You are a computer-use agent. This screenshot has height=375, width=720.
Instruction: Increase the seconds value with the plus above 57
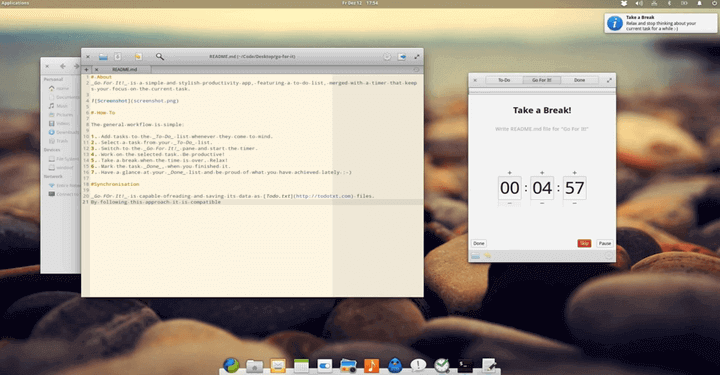point(574,173)
